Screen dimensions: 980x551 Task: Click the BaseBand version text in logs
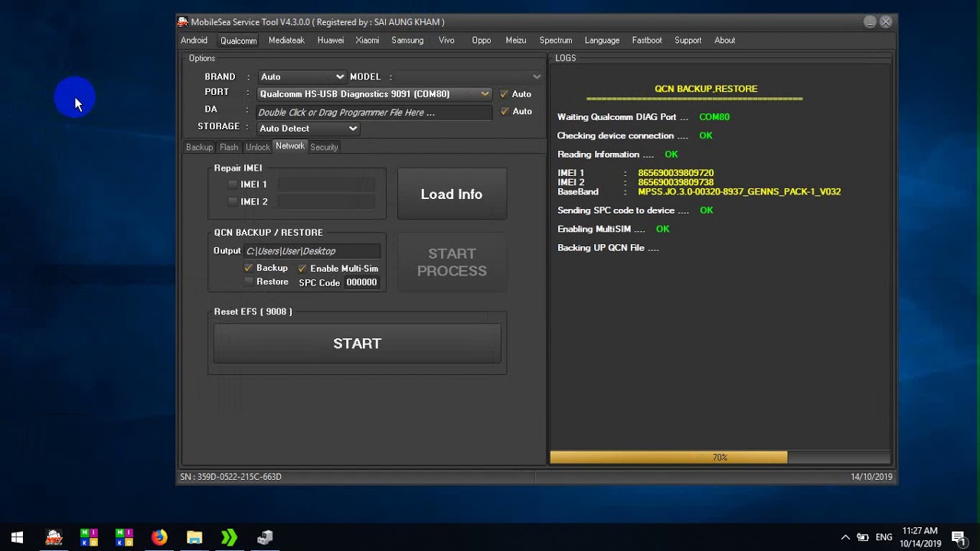click(x=739, y=192)
